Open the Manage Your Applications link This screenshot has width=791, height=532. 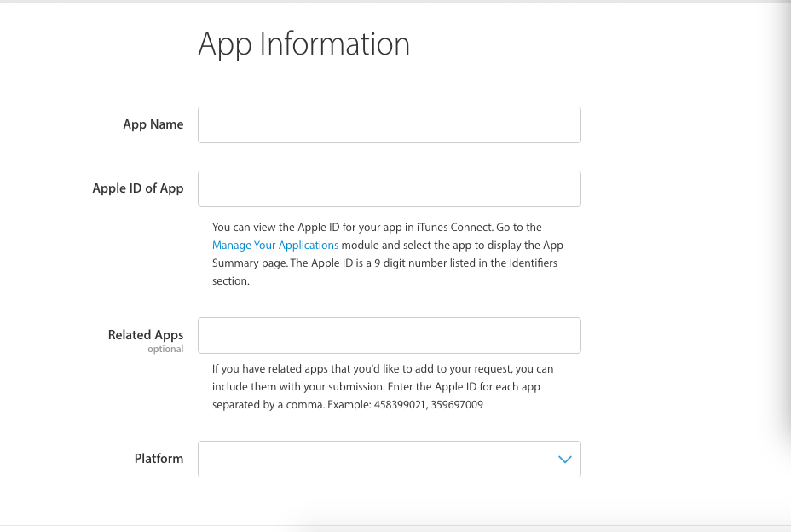(x=275, y=246)
